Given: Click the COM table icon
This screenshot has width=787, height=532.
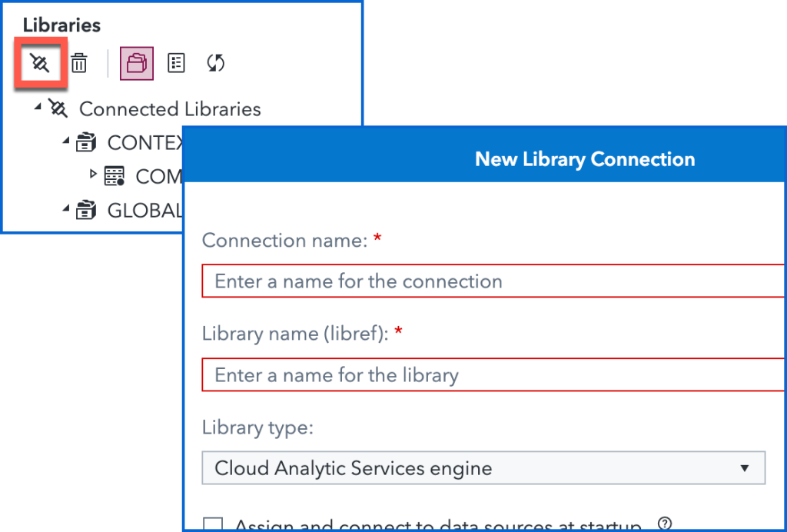Looking at the screenshot, I should point(115,177).
